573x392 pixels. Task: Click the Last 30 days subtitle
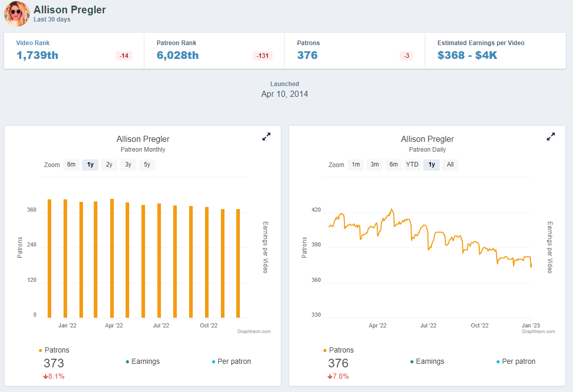(x=52, y=19)
